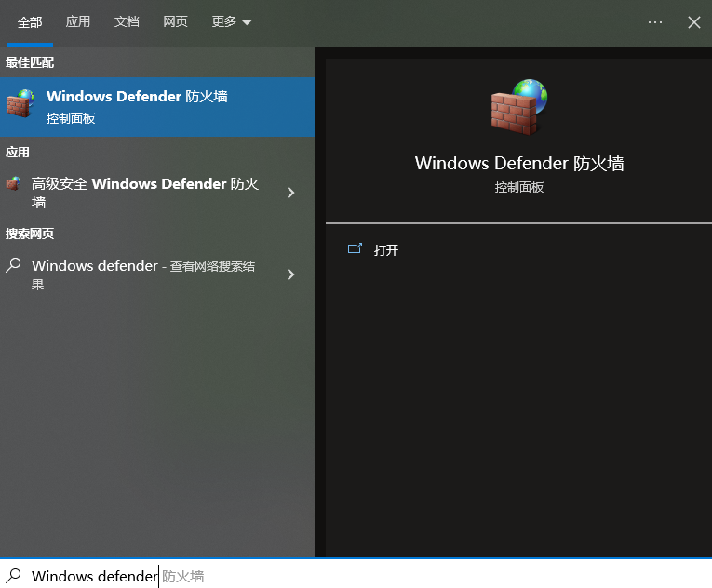Screen dimensions: 712x588
Task: Open 高级安全 Windows Defender 防火墙 result
Action: point(157,193)
